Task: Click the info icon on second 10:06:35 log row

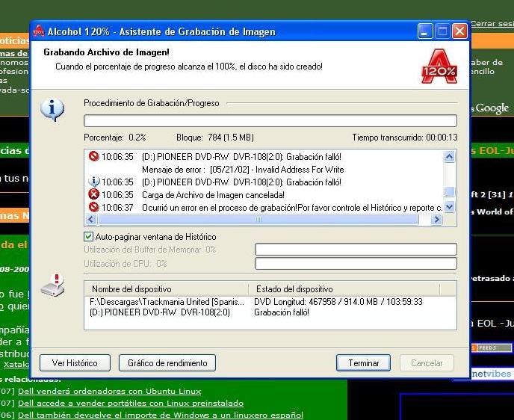Action: pos(93,182)
